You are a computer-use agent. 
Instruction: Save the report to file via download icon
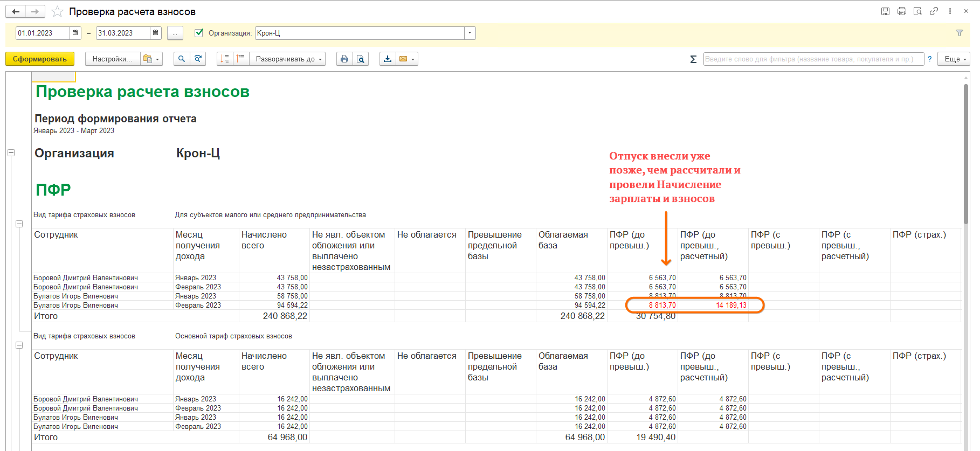click(388, 59)
